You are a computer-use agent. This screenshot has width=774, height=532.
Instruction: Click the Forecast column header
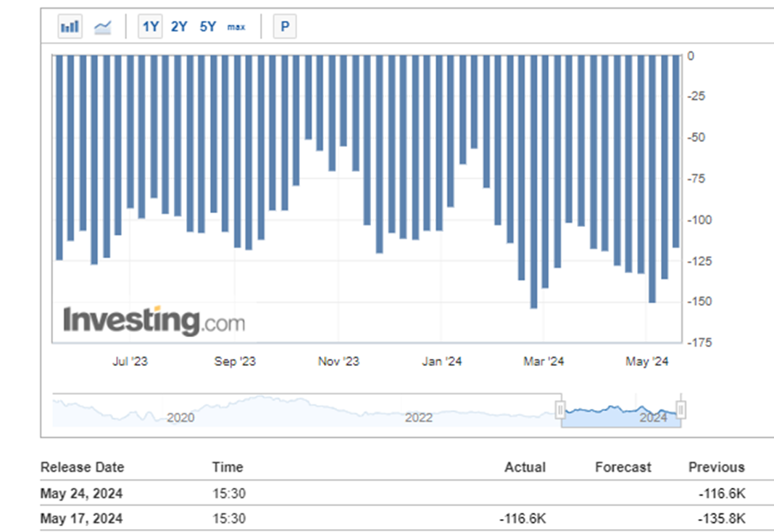tap(623, 467)
